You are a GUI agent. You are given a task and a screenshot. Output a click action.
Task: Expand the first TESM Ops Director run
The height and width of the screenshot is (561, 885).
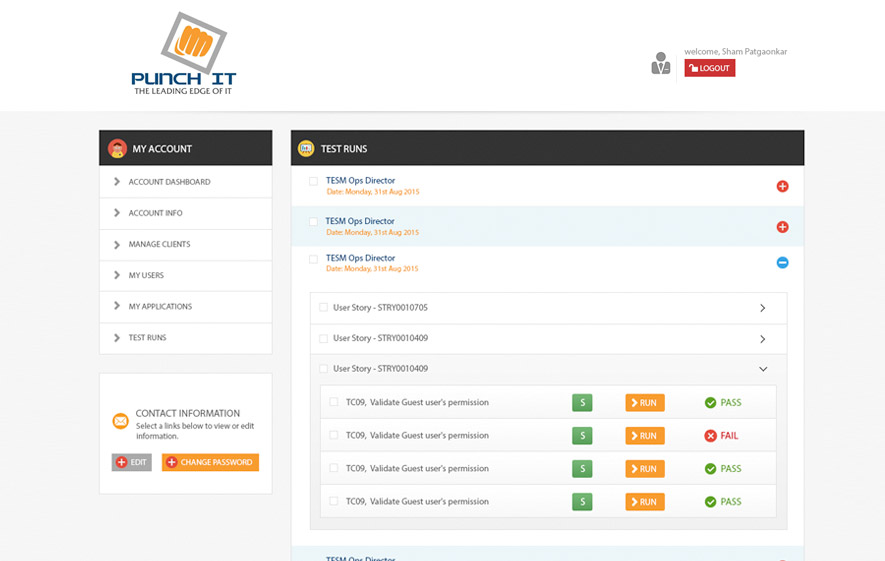point(782,187)
